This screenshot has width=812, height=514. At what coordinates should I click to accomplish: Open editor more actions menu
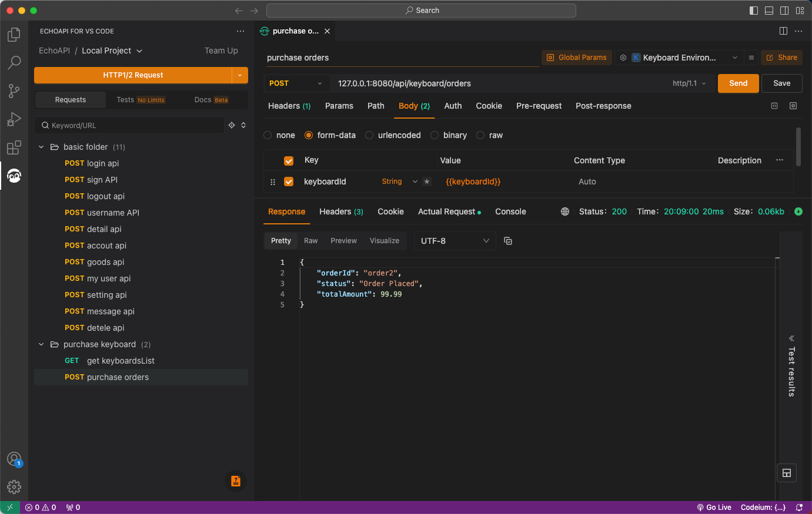pyautogui.click(x=798, y=31)
